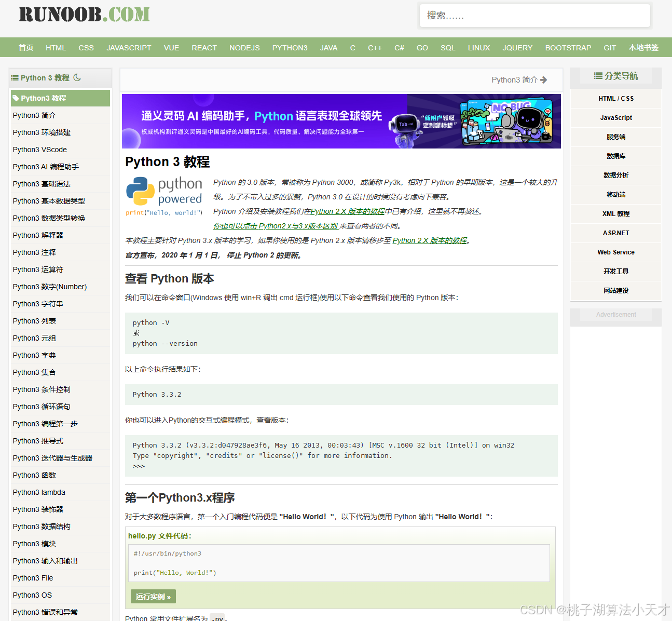
Task: Open the REACT nav item
Action: 204,47
